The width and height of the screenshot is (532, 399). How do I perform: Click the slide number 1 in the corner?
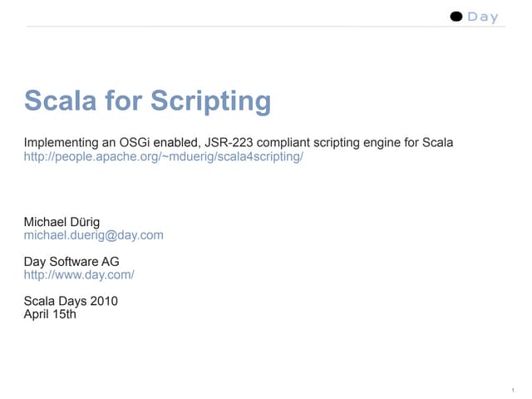pyautogui.click(x=515, y=391)
